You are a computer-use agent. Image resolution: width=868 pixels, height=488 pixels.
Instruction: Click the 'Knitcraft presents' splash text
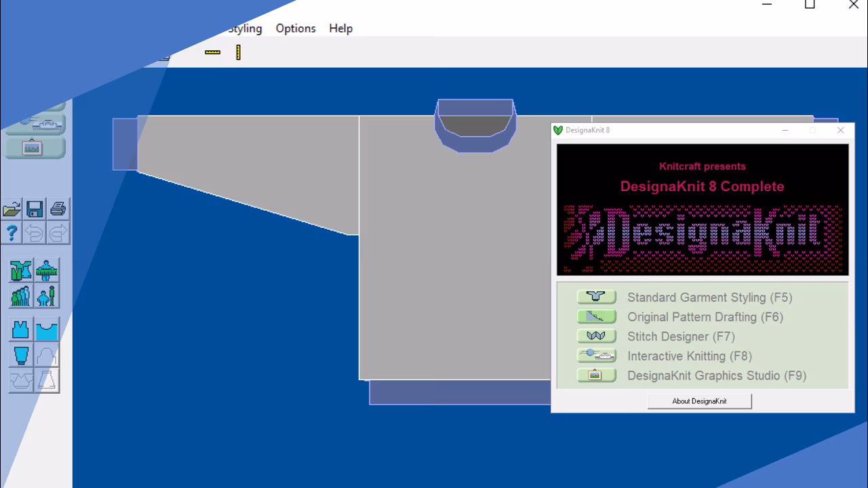[x=703, y=166]
